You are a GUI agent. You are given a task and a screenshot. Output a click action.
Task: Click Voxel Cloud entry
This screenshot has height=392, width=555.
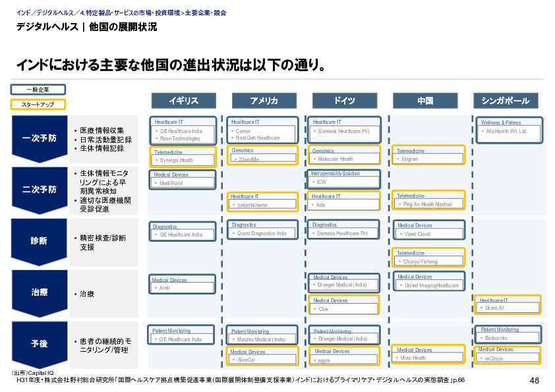click(x=417, y=234)
